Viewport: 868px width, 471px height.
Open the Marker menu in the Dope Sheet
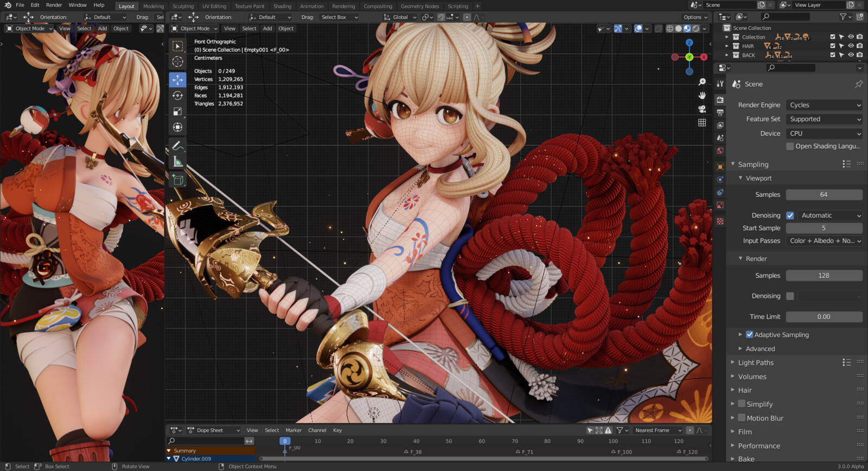[293, 430]
